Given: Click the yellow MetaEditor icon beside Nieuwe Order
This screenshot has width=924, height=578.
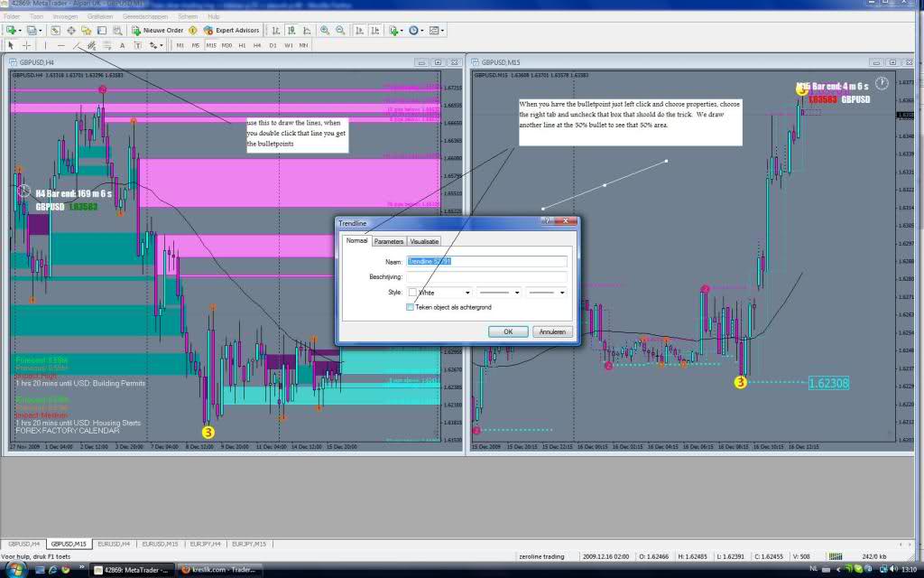Looking at the screenshot, I should coord(193,30).
